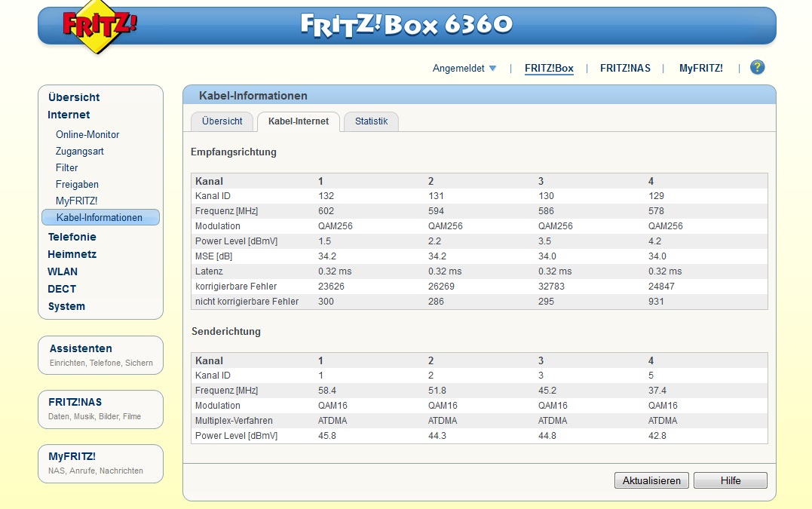Click the Hilfe button
This screenshot has height=509, width=812.
click(x=730, y=480)
